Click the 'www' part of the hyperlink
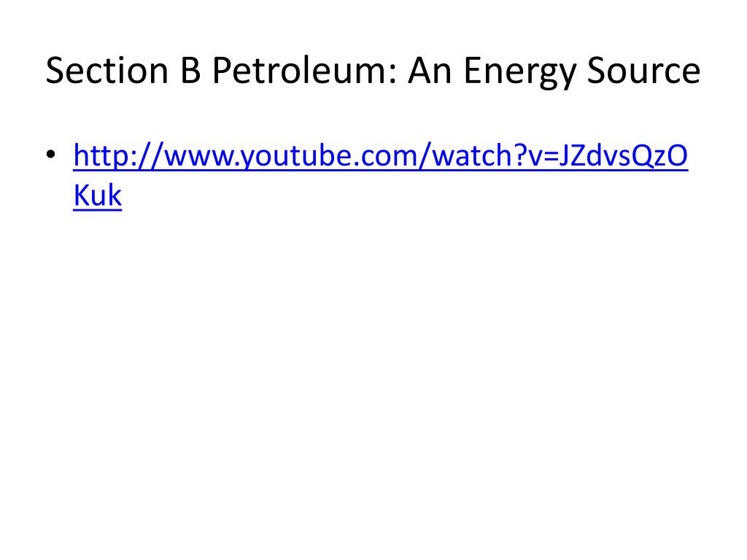This screenshot has width=747, height=560. coord(200,158)
